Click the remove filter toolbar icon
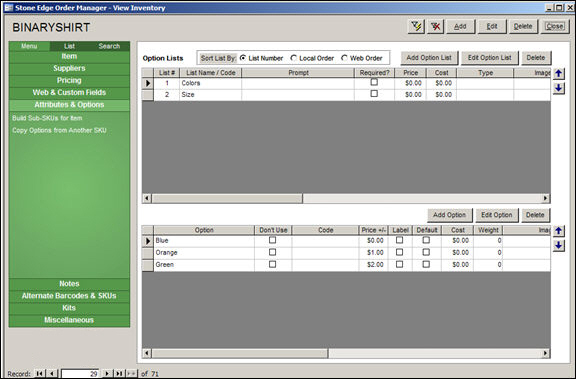The width and height of the screenshot is (576, 379). [x=435, y=26]
